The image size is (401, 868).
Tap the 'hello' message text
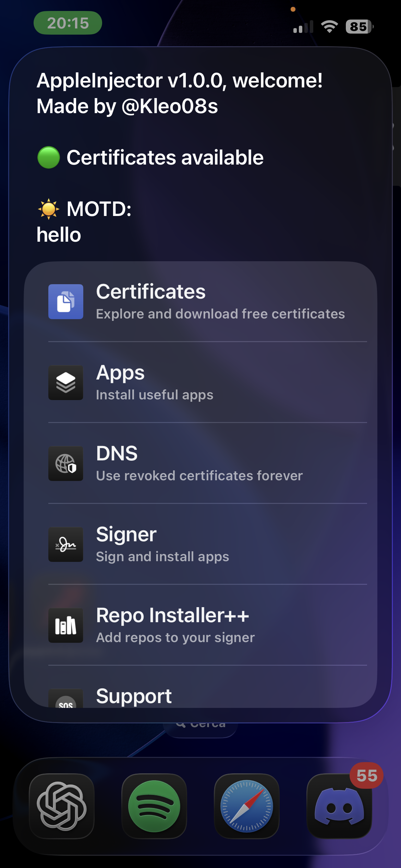click(x=59, y=235)
